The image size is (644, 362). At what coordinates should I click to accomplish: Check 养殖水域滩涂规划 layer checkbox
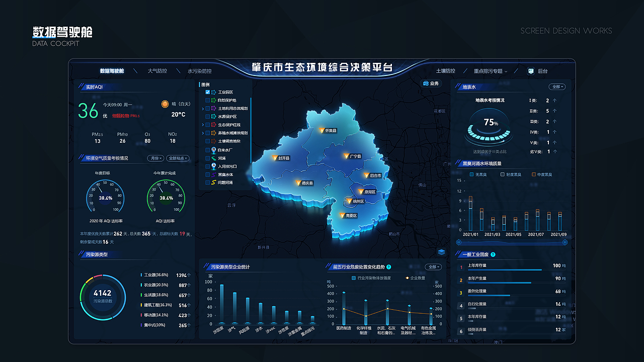208,133
